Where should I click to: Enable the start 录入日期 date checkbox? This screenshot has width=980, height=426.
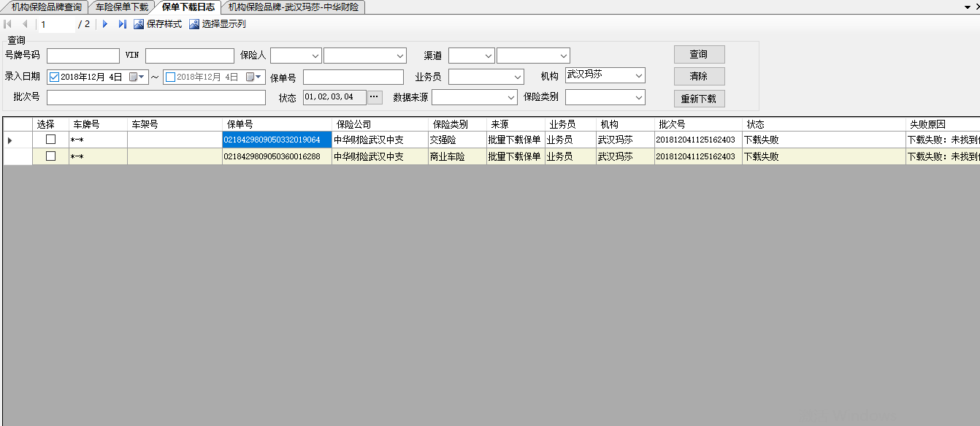click(x=54, y=77)
